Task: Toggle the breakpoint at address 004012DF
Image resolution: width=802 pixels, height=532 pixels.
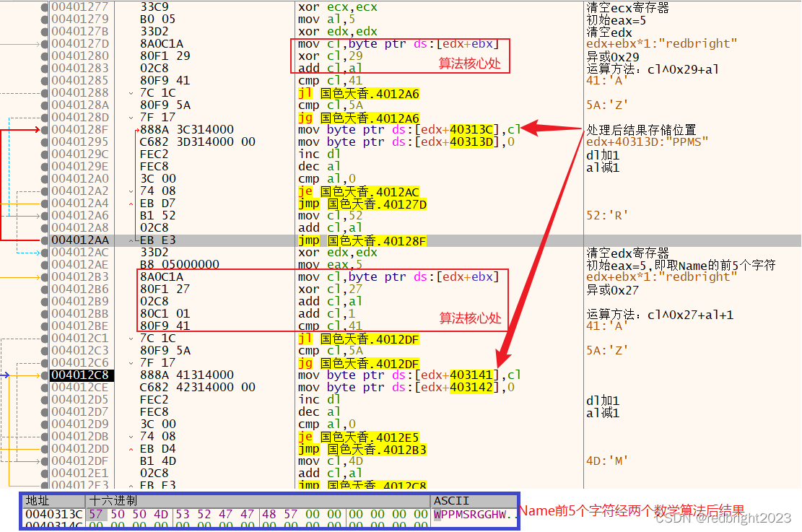Action: (x=44, y=461)
